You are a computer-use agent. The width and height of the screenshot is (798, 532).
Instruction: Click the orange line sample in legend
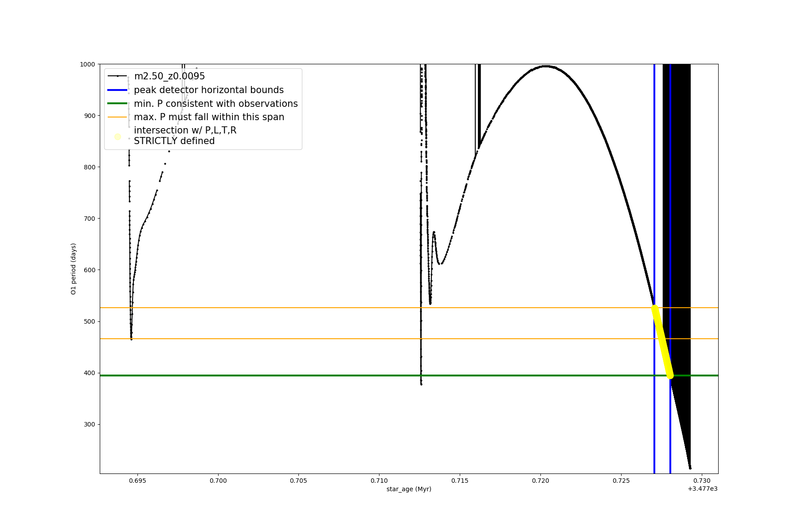pyautogui.click(x=117, y=117)
